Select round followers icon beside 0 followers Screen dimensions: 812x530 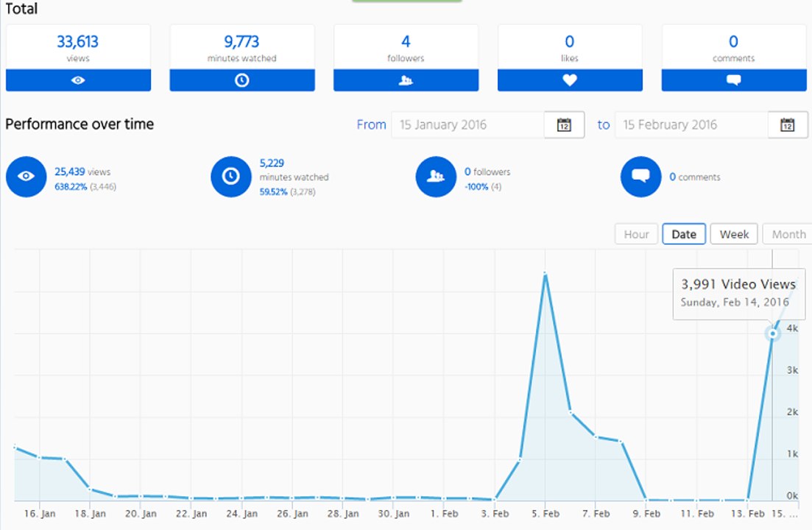[436, 177]
